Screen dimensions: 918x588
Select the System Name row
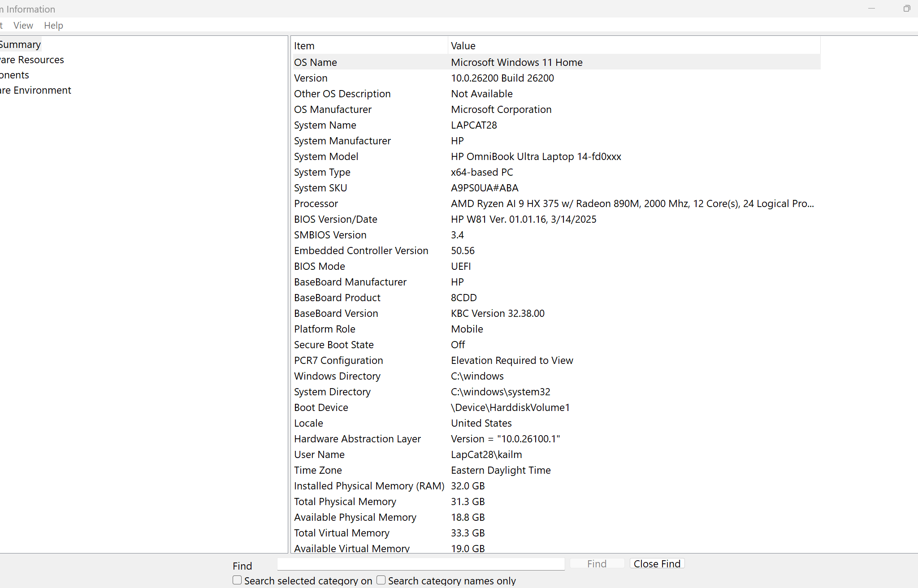[x=557, y=125]
